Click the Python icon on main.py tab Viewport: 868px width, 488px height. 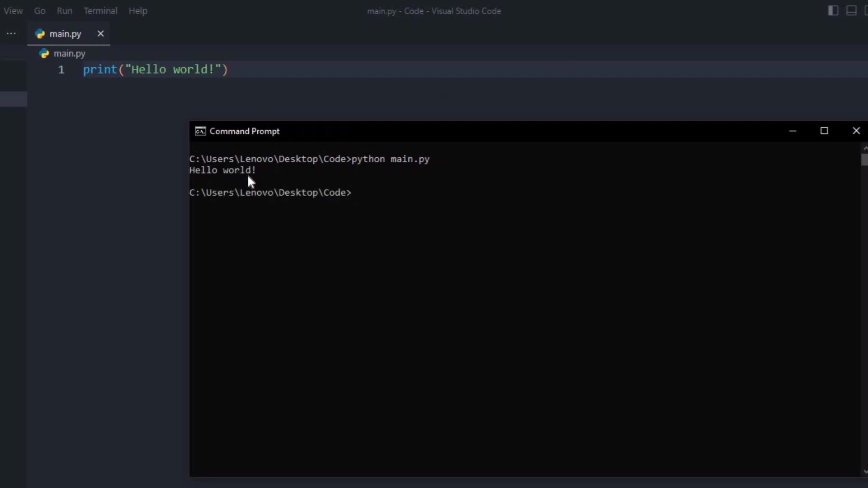[x=40, y=34]
